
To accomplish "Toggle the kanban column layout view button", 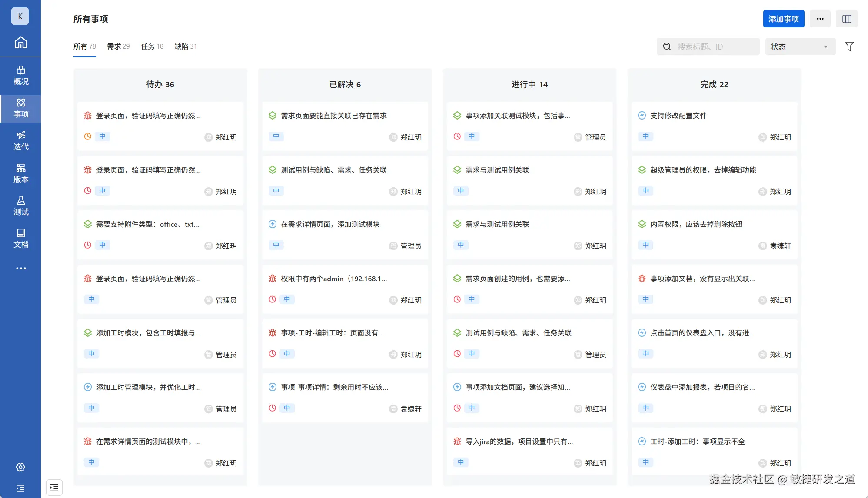I will point(846,19).
